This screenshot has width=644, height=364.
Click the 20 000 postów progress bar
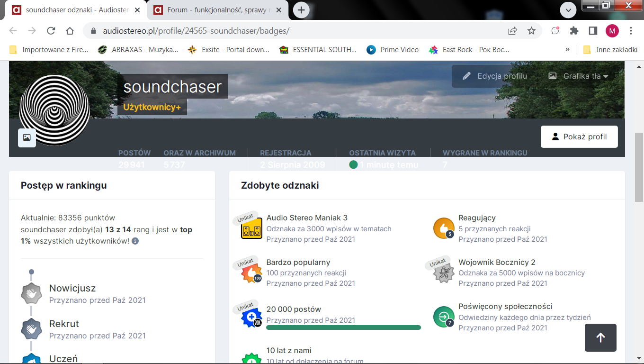[x=344, y=328]
